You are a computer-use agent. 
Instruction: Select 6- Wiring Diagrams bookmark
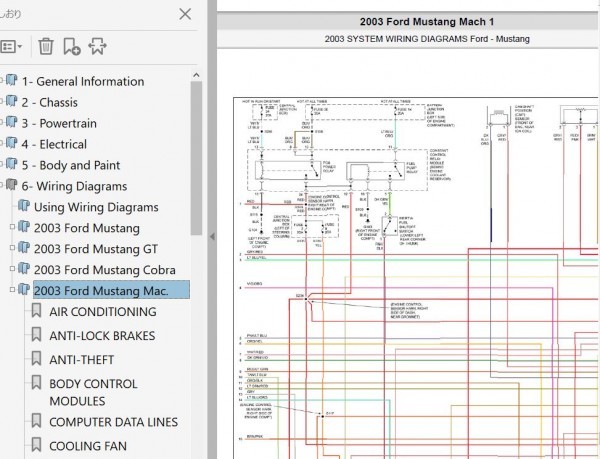pyautogui.click(x=74, y=186)
